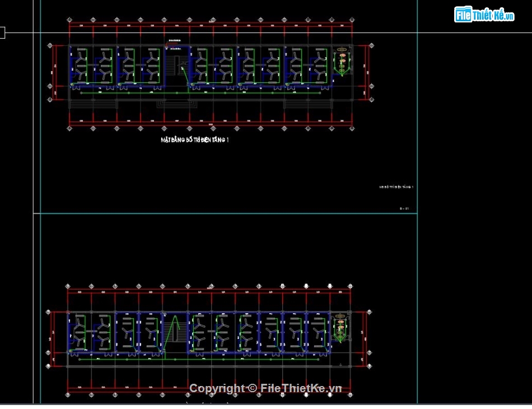This screenshot has height=409, width=532.
Task: Select the title 'MẶT BẰNG BỐ TRÍ ĐIỆN TẦNG 1'
Action: point(195,140)
